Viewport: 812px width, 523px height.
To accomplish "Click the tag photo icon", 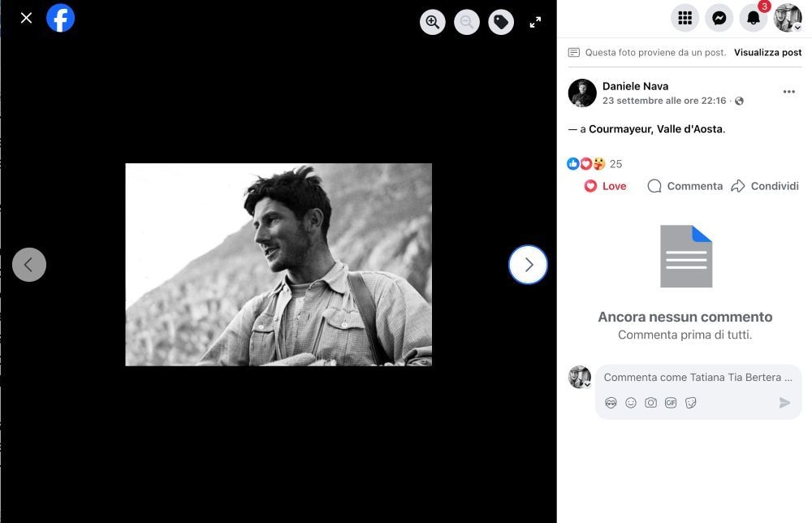I will pyautogui.click(x=501, y=22).
